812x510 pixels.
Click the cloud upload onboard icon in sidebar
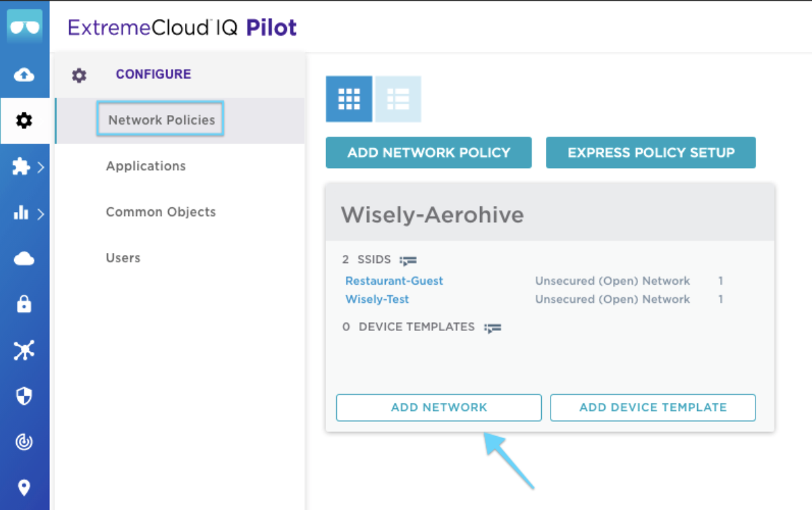click(24, 75)
